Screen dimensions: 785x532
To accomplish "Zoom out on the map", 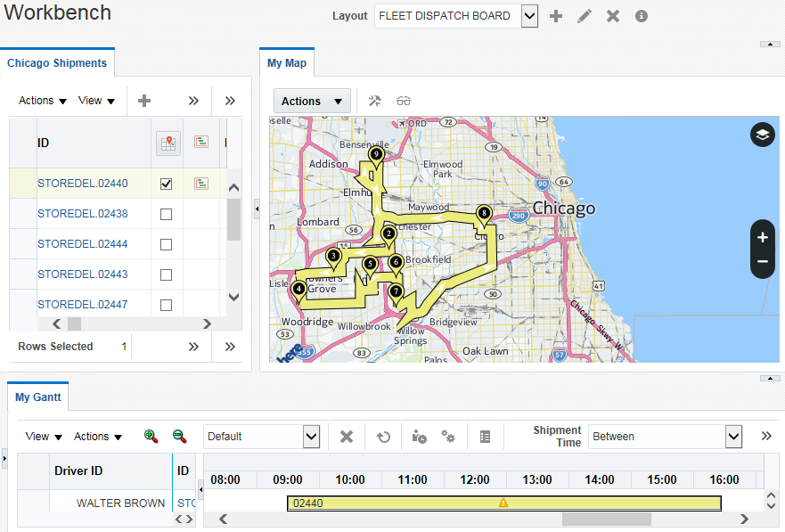I will (762, 262).
